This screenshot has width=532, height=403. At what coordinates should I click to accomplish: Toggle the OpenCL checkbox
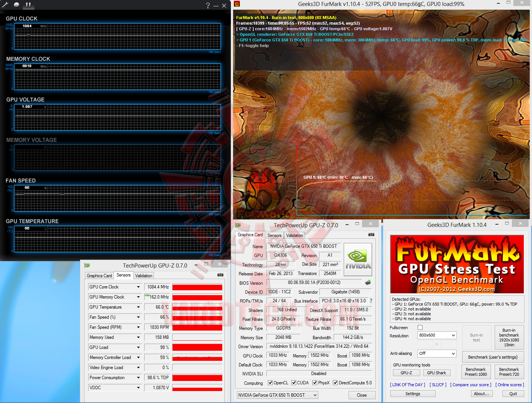[x=270, y=383]
